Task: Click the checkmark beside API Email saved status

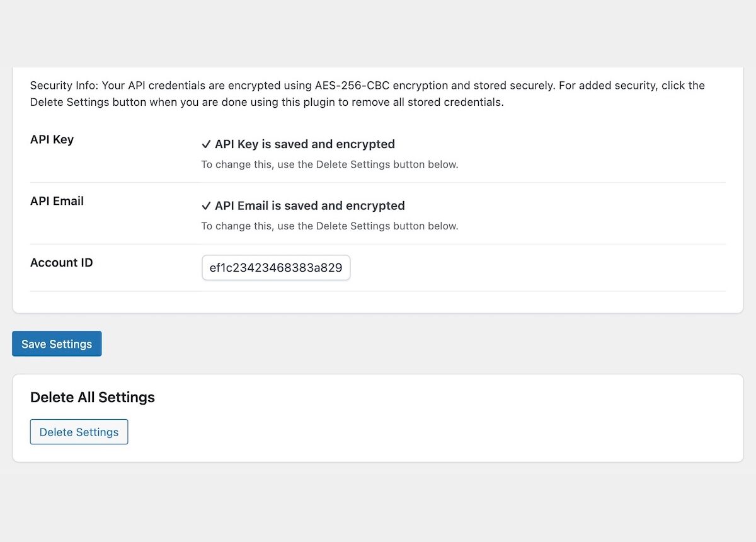Action: click(x=207, y=205)
